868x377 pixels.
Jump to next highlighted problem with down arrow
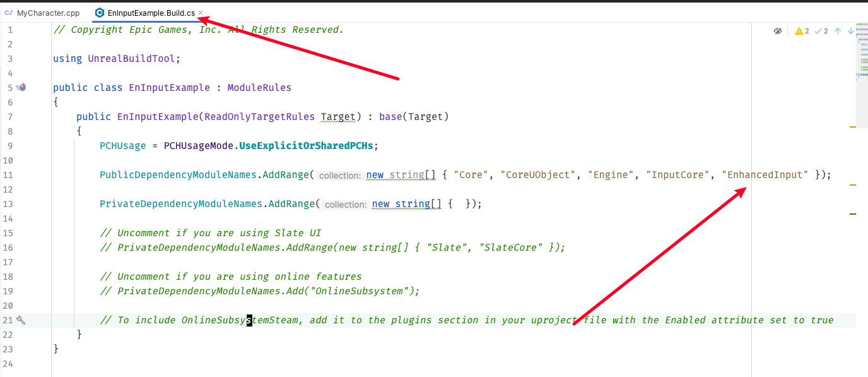[x=851, y=31]
